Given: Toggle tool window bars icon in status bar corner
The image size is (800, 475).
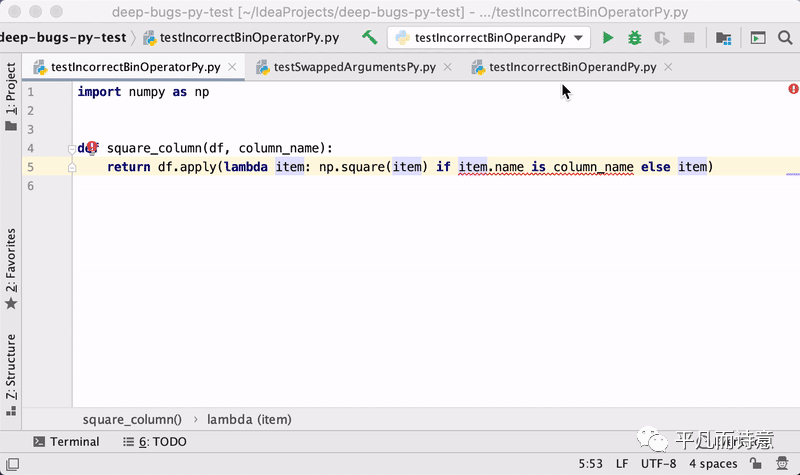Looking at the screenshot, I should [x=12, y=464].
